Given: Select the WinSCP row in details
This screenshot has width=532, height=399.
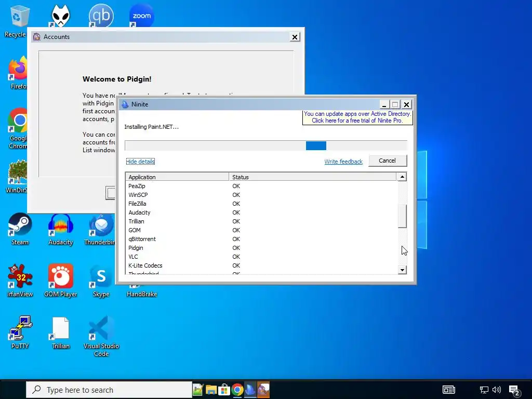Looking at the screenshot, I should (x=261, y=195).
